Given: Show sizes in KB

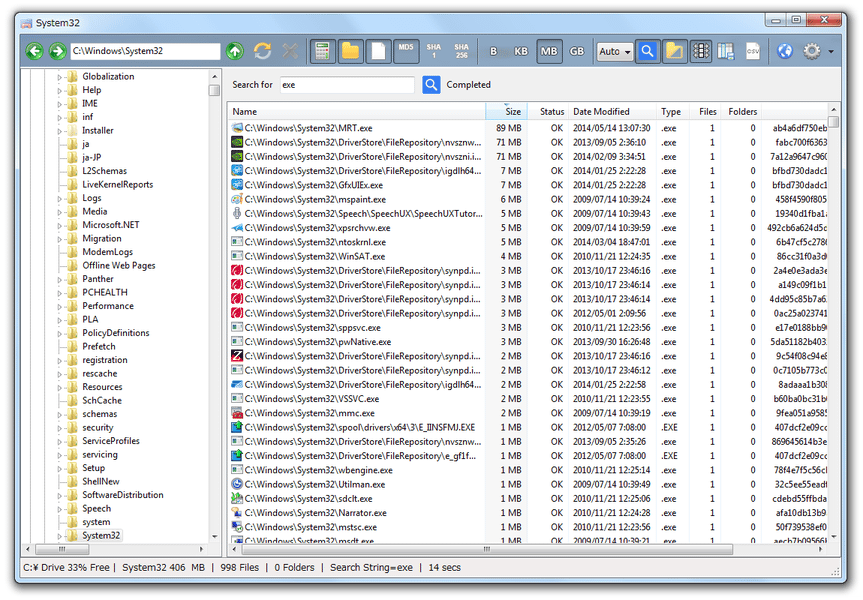Looking at the screenshot, I should click(x=521, y=51).
